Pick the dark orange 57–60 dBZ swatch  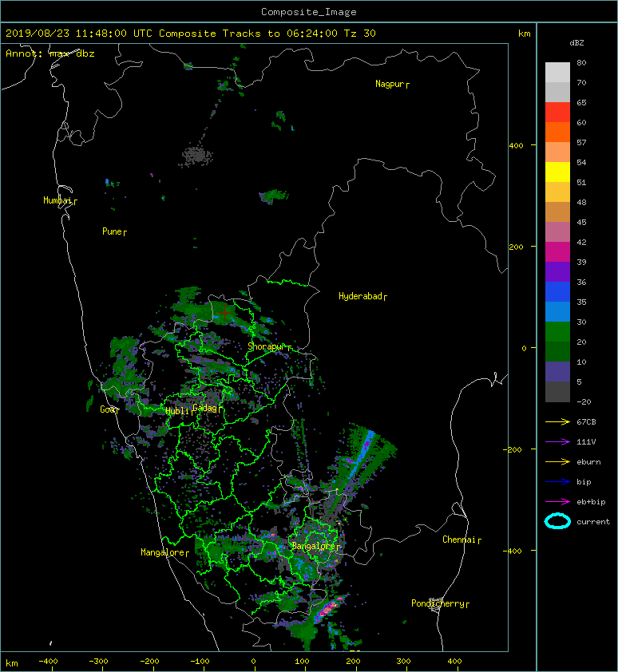tap(557, 132)
